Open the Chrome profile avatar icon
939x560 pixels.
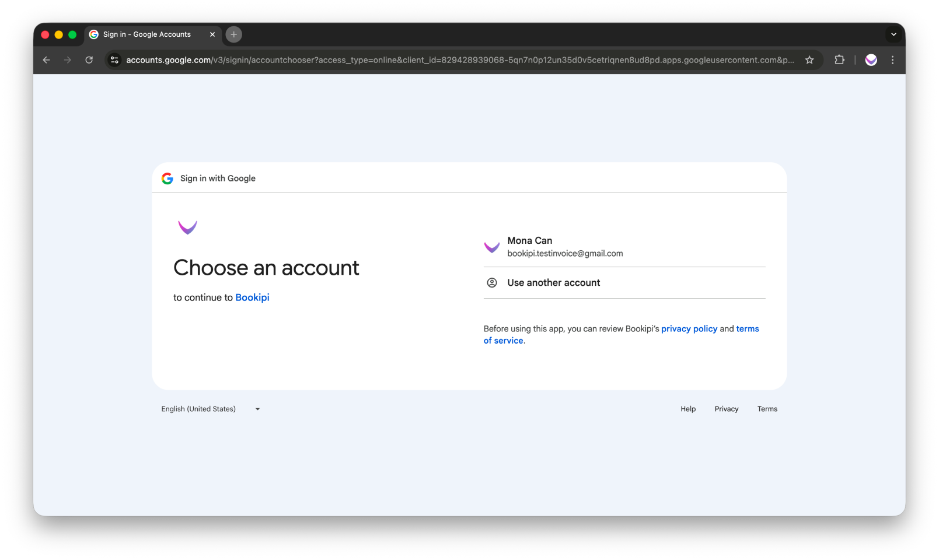(x=871, y=60)
